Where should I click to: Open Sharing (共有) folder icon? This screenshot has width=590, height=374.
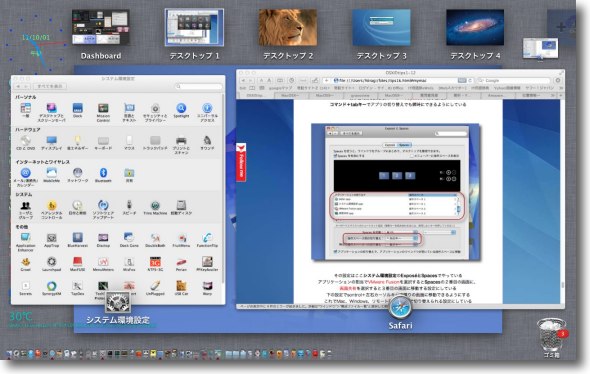click(x=129, y=173)
